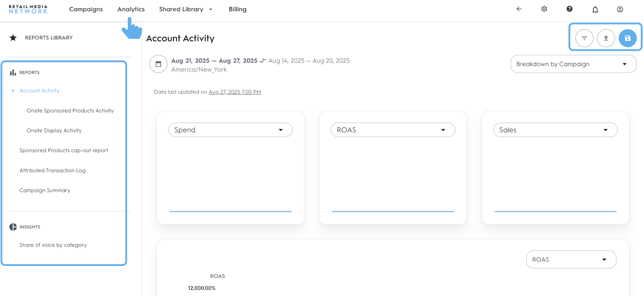Open Share of voice by category
The image size is (644, 296).
53,245
